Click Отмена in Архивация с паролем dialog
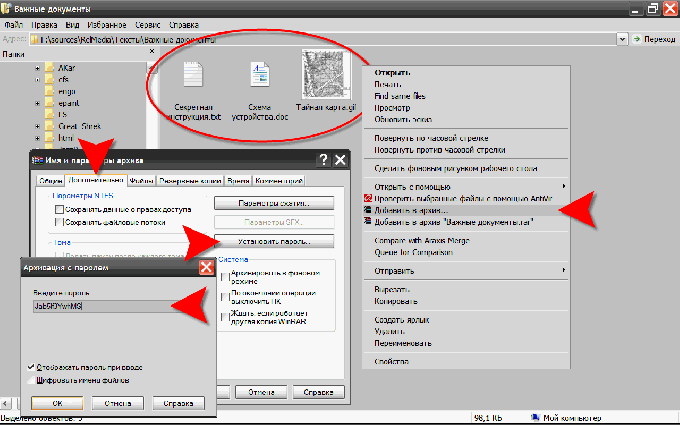680x425 pixels. [x=118, y=403]
